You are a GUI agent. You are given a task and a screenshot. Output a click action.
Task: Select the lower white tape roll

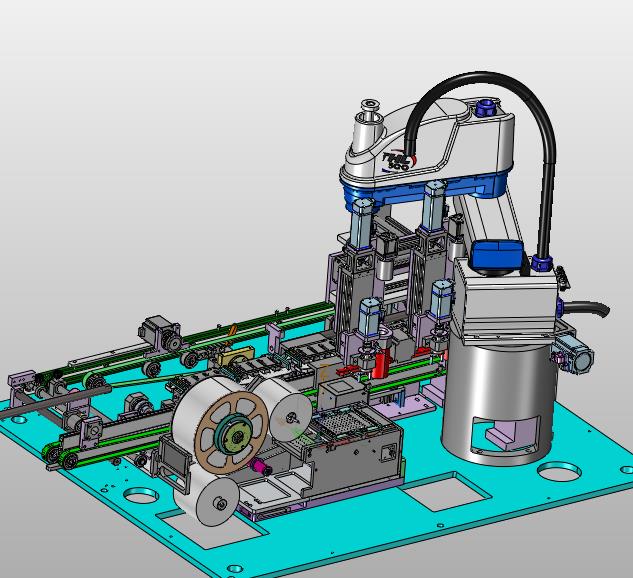[207, 495]
